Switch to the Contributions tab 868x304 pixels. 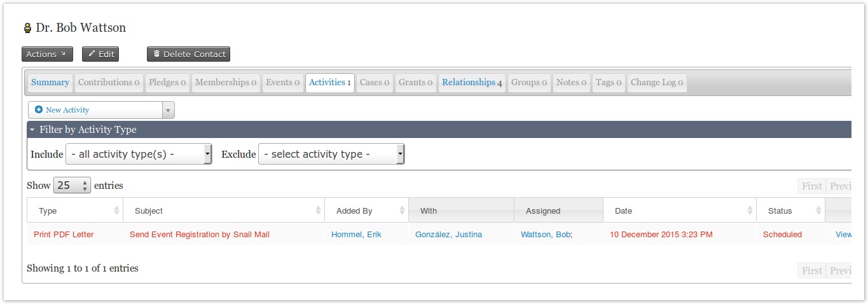pyautogui.click(x=109, y=83)
